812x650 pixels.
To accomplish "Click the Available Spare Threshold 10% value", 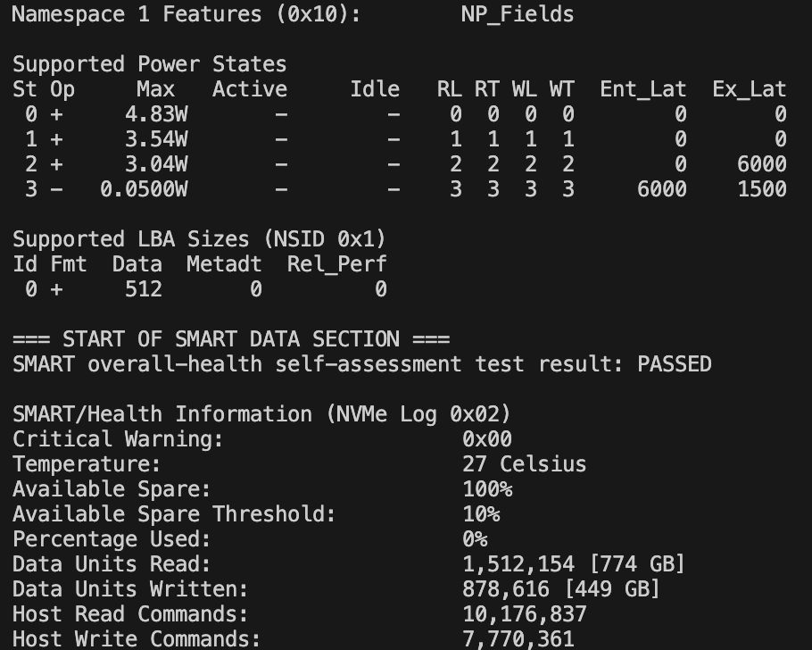I will click(480, 514).
